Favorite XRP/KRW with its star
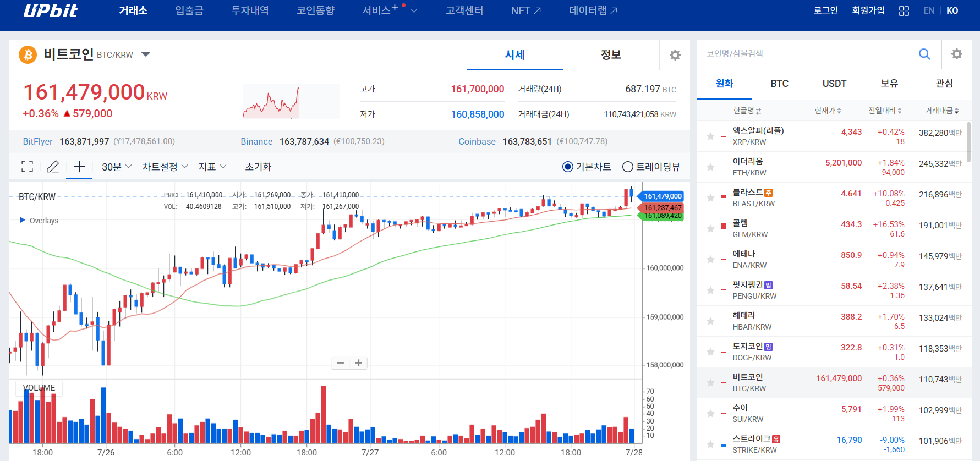The width and height of the screenshot is (980, 461). (710, 136)
